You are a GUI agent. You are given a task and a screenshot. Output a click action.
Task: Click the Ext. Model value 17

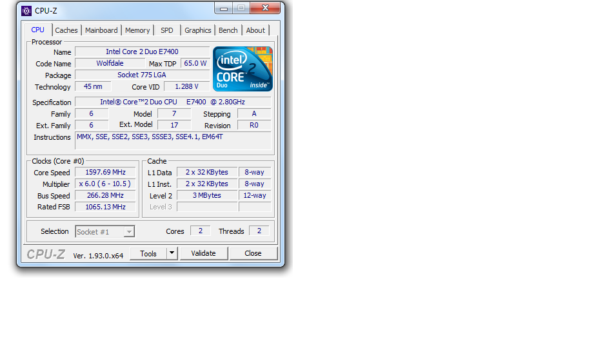click(174, 125)
